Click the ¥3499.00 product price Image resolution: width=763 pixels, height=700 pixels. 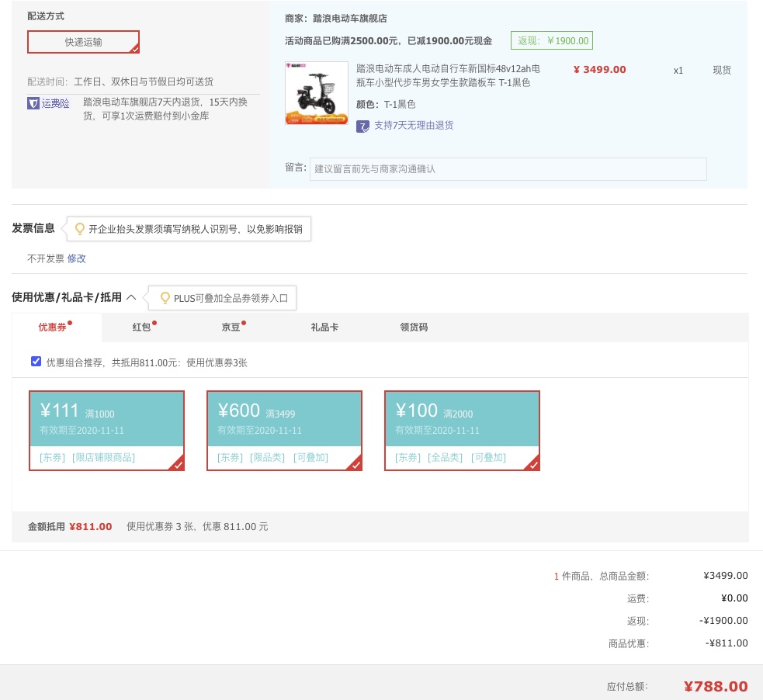coord(599,70)
